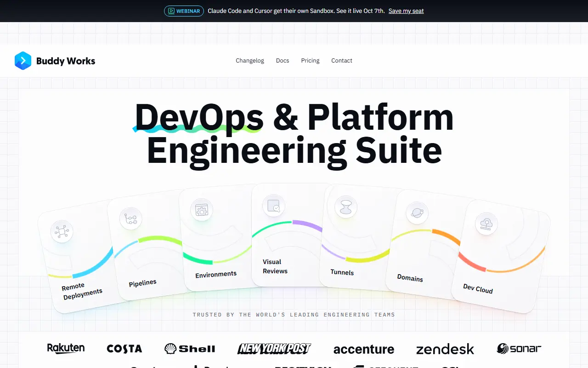This screenshot has height=368, width=588.
Task: Select the Zendesk logo
Action: 445,350
